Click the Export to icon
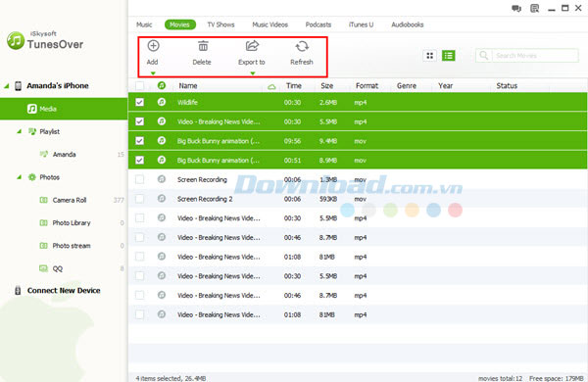588x382 pixels. coord(252,46)
